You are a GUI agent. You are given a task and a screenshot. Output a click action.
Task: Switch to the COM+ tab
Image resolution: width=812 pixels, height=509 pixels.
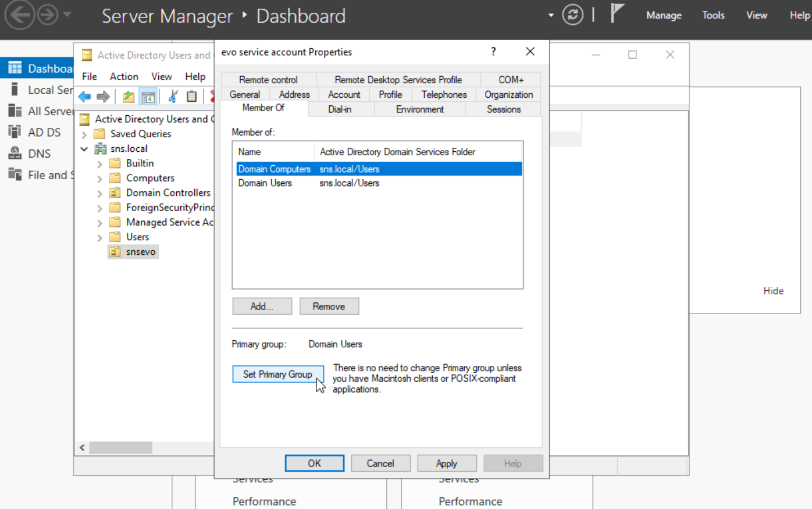pos(511,80)
